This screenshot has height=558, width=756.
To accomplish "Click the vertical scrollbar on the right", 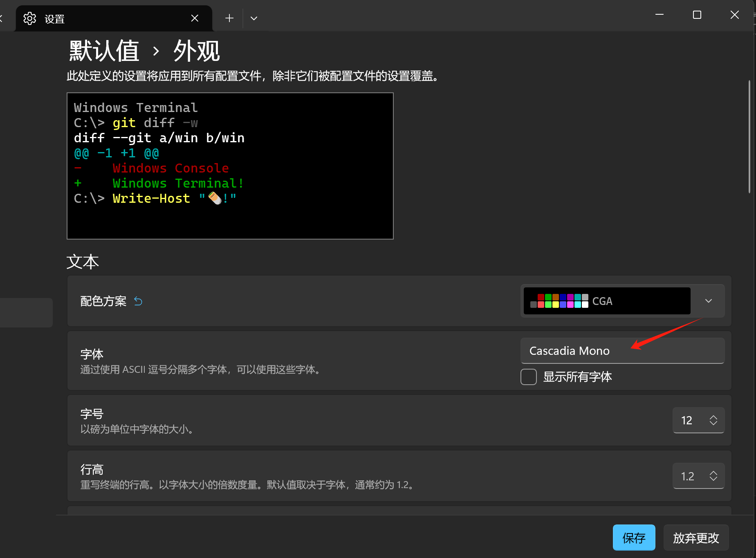I will point(749,137).
